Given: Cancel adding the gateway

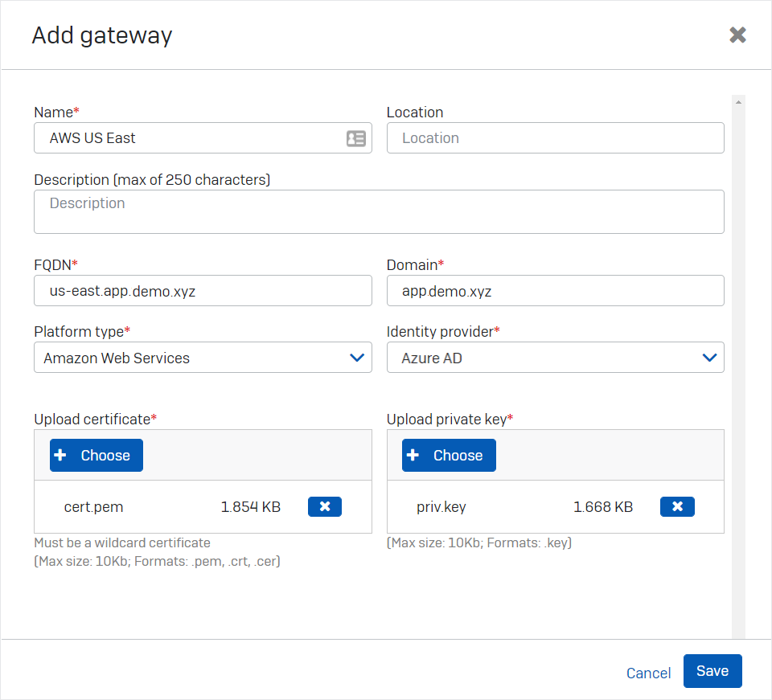Looking at the screenshot, I should point(648,673).
